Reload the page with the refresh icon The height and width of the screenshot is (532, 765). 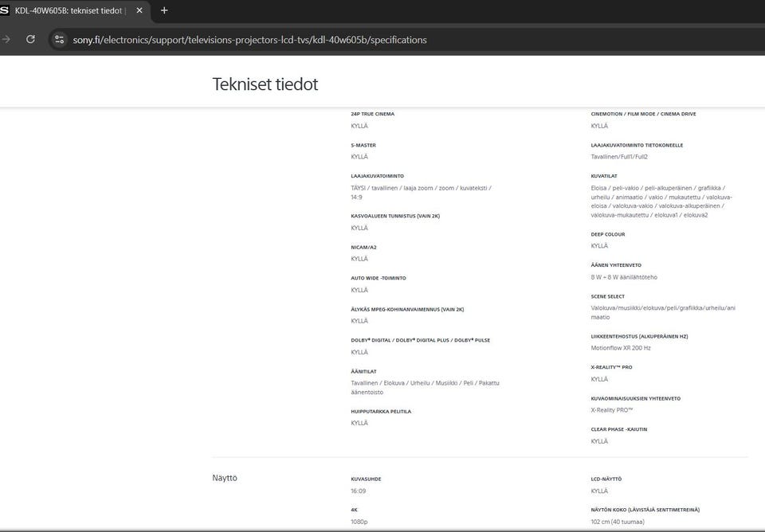(30, 40)
